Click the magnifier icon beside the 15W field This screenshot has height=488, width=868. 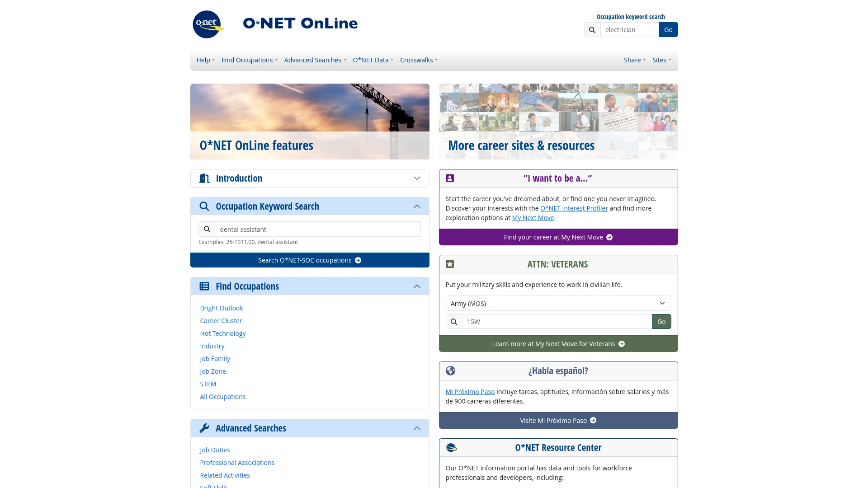click(x=454, y=322)
